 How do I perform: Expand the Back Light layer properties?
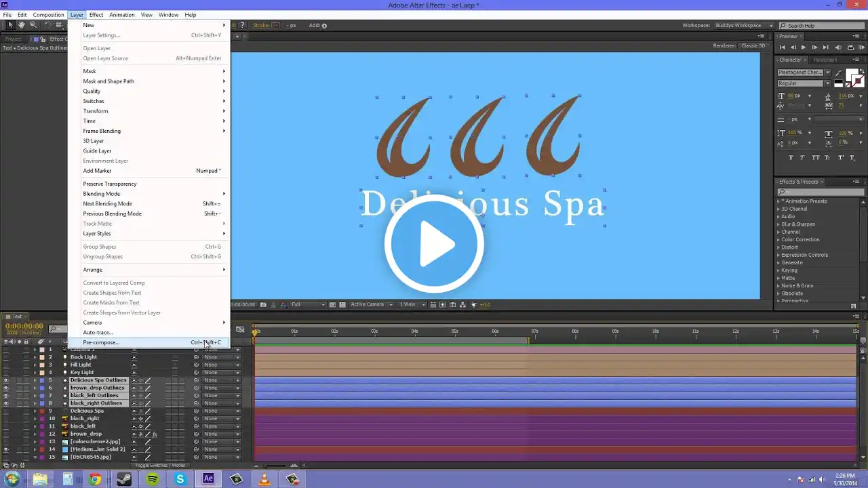[x=35, y=357]
